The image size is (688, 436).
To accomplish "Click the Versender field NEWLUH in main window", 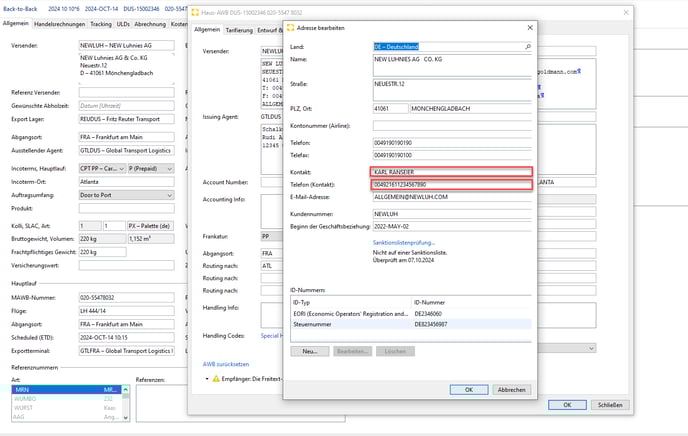I will coord(126,45).
